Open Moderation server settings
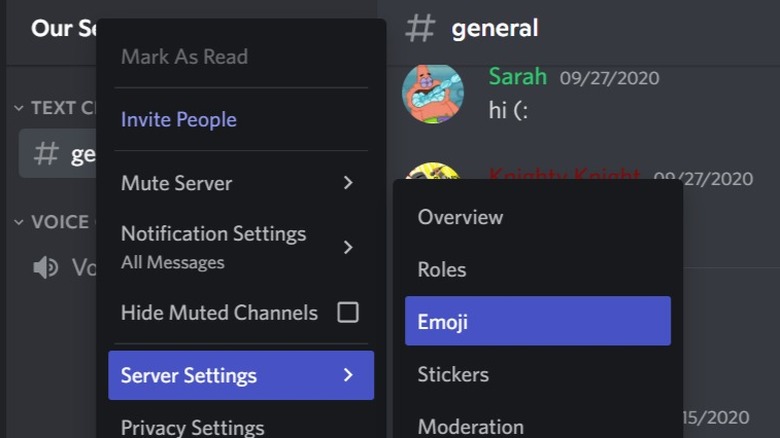The image size is (780, 438). pos(470,426)
